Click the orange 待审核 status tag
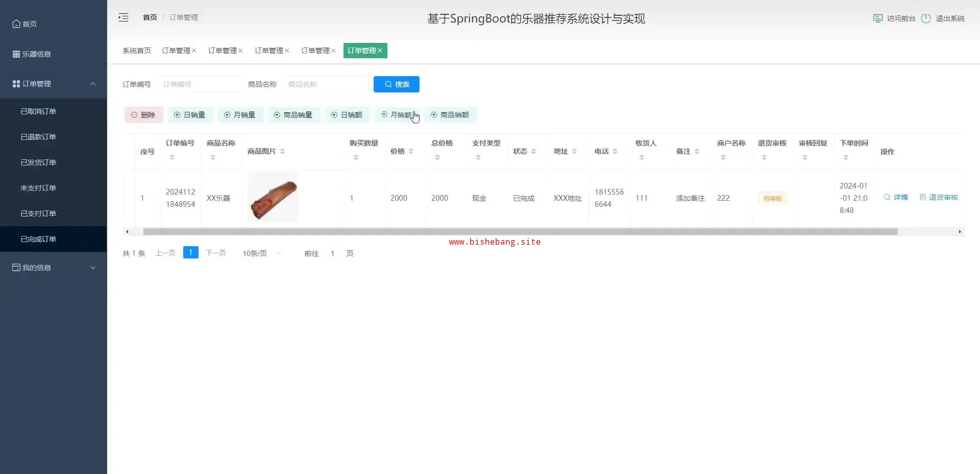The height and width of the screenshot is (474, 980). point(773,198)
